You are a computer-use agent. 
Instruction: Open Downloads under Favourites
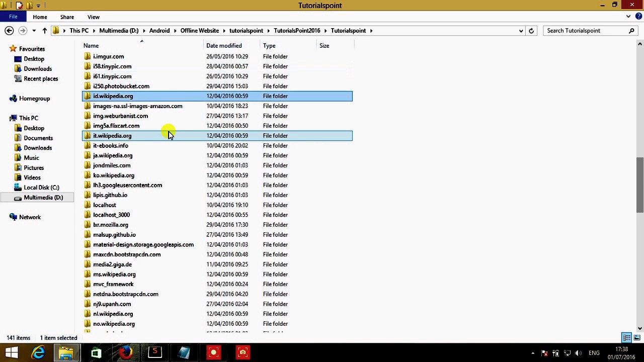pyautogui.click(x=38, y=69)
